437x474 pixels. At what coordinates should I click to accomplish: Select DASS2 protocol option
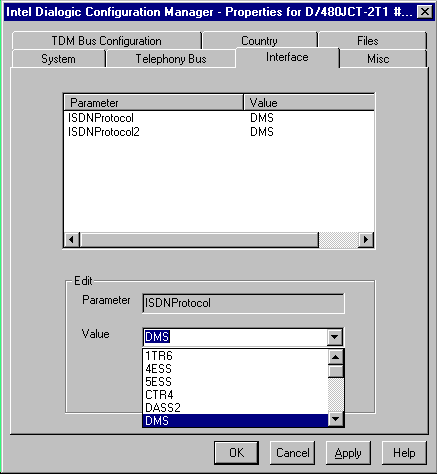(235, 408)
